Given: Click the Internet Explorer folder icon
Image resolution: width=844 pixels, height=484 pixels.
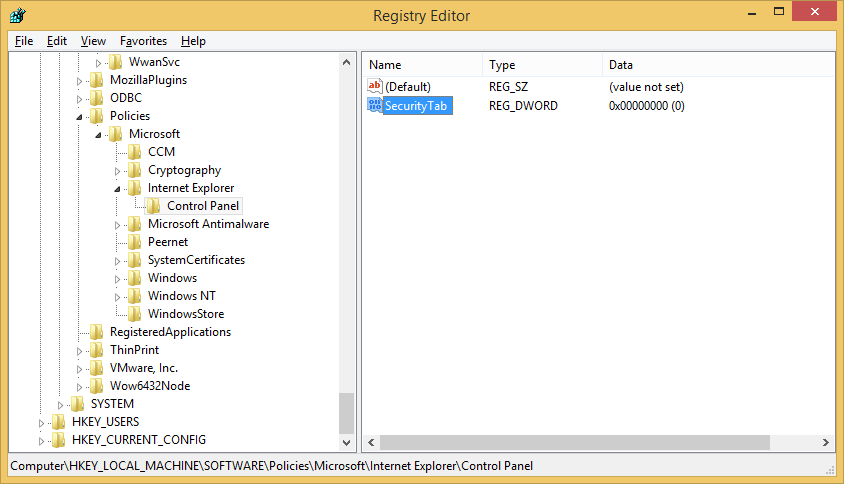Looking at the screenshot, I should point(135,188).
